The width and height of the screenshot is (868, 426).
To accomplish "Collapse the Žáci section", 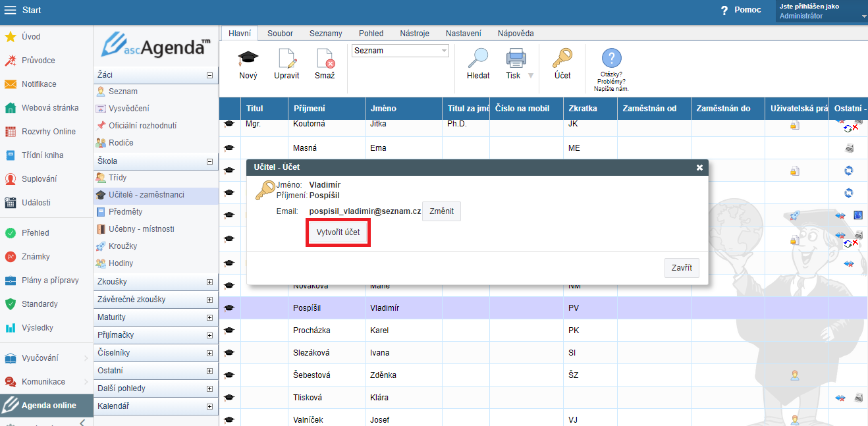I will 210,76.
